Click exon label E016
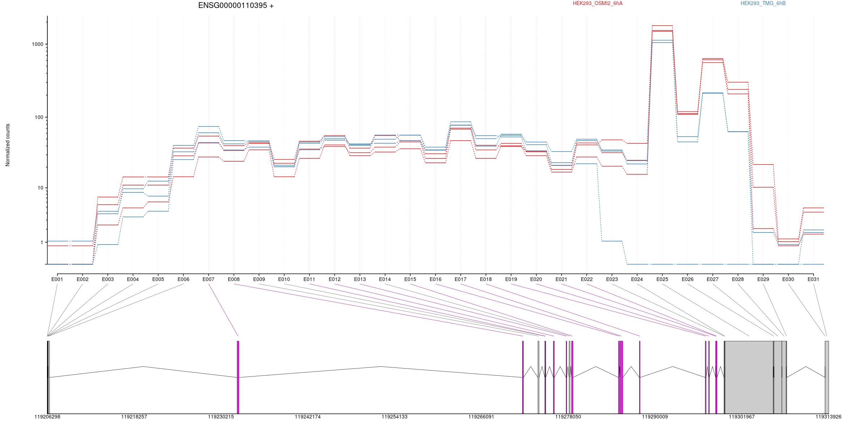Screen dimensions: 868x434 pos(435,279)
